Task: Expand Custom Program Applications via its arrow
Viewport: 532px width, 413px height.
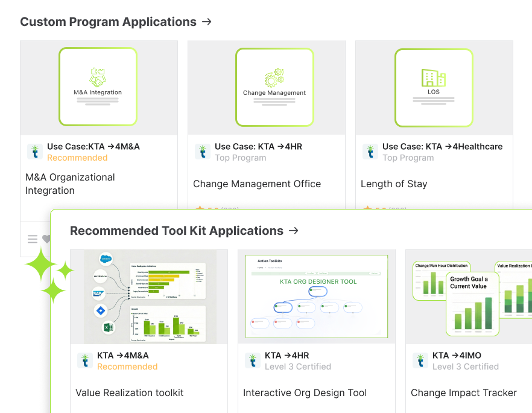Action: pos(207,22)
